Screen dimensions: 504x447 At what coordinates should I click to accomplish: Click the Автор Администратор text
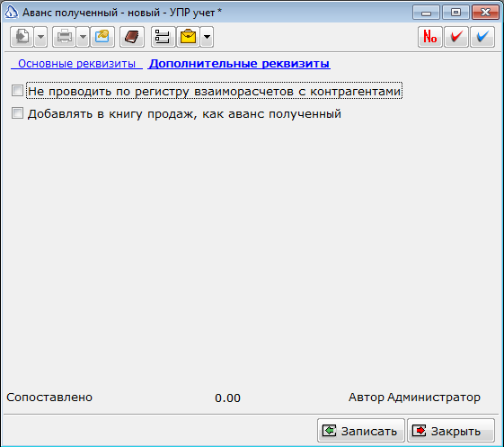(414, 398)
